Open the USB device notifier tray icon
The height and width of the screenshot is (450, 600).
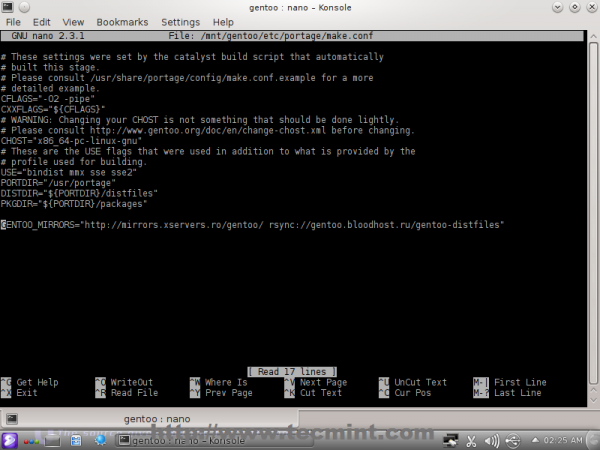click(513, 441)
